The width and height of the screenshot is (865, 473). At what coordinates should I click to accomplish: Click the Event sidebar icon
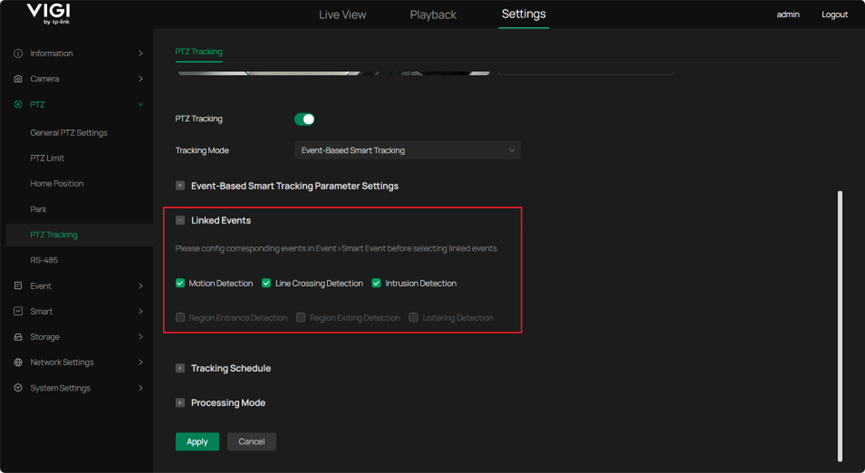[18, 286]
